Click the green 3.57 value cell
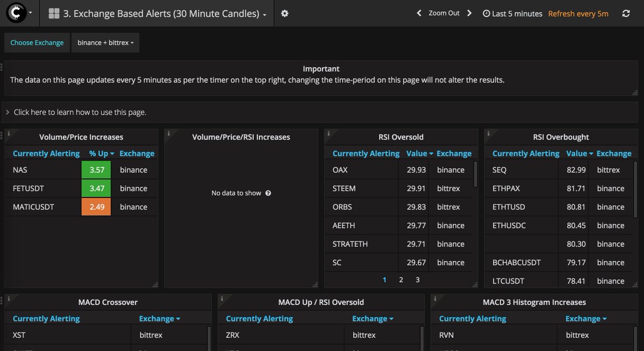 [x=96, y=170]
